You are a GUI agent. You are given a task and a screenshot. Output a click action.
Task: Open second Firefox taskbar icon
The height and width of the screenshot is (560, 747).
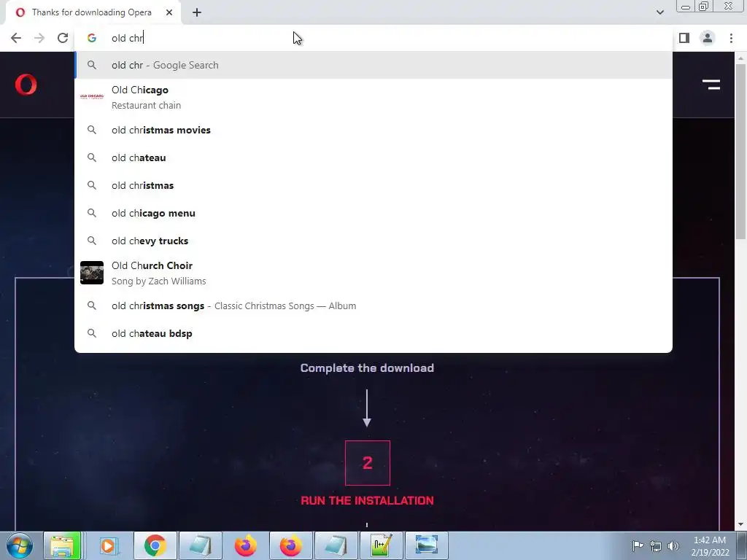[290, 545]
